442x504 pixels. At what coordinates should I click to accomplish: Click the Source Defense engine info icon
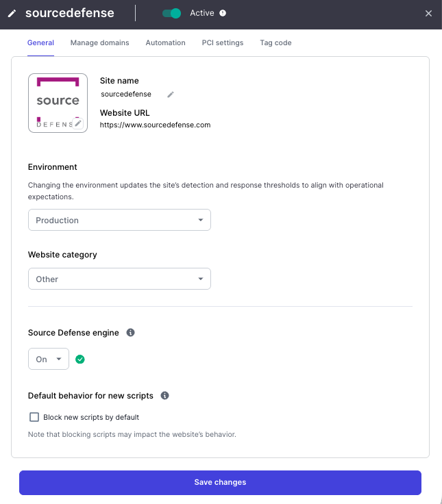coord(130,333)
